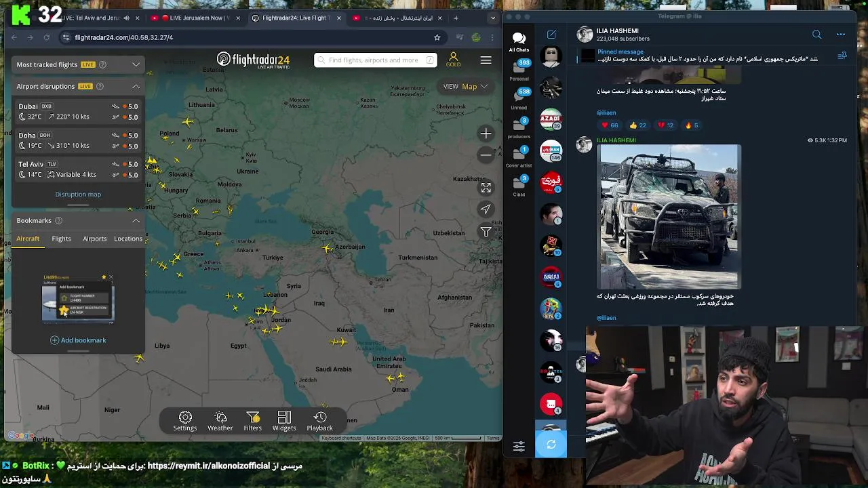
Task: Open the map filter funnel icon
Action: pos(486,232)
